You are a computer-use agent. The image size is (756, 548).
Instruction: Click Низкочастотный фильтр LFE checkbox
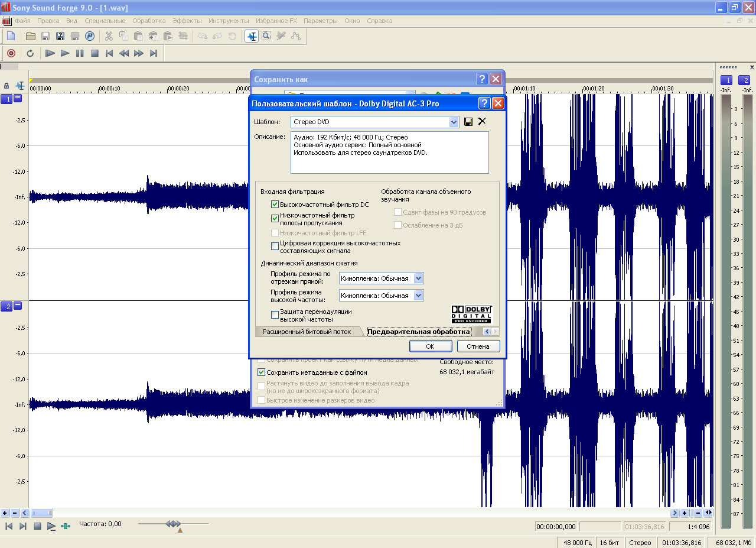coord(275,233)
